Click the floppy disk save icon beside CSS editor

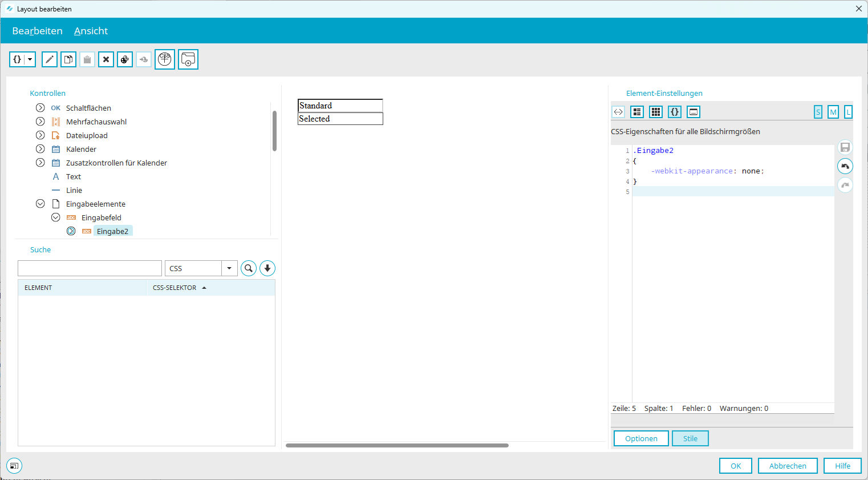[845, 147]
